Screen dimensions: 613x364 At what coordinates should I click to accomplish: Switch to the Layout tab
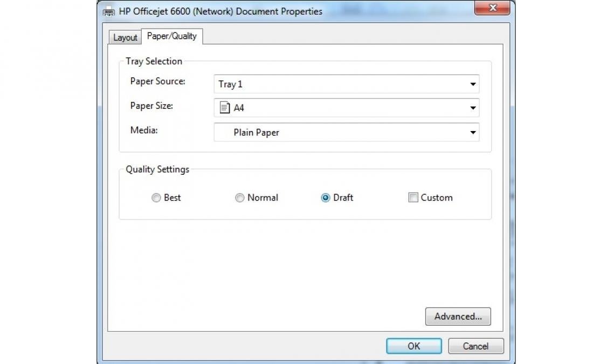coord(125,38)
